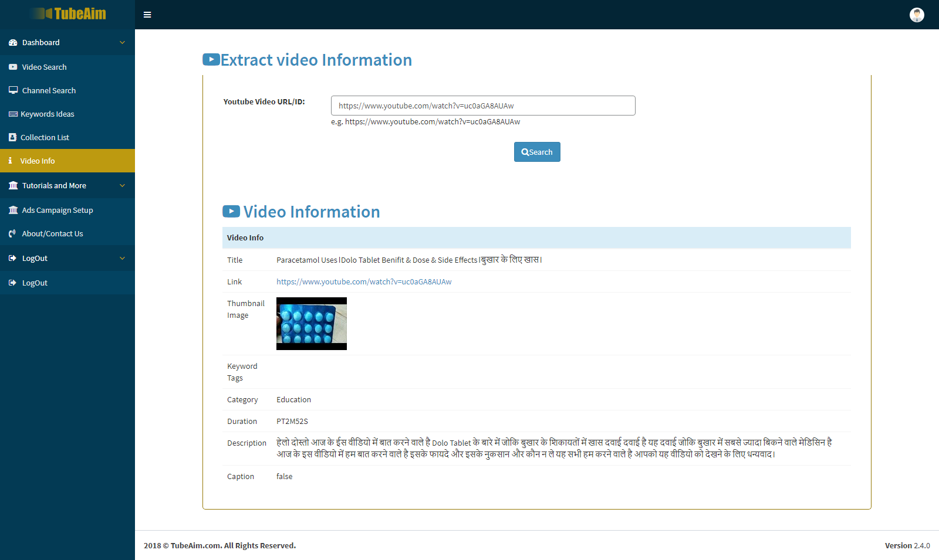Click the Version 2.4.0 footer text
939x560 pixels.
907,545
